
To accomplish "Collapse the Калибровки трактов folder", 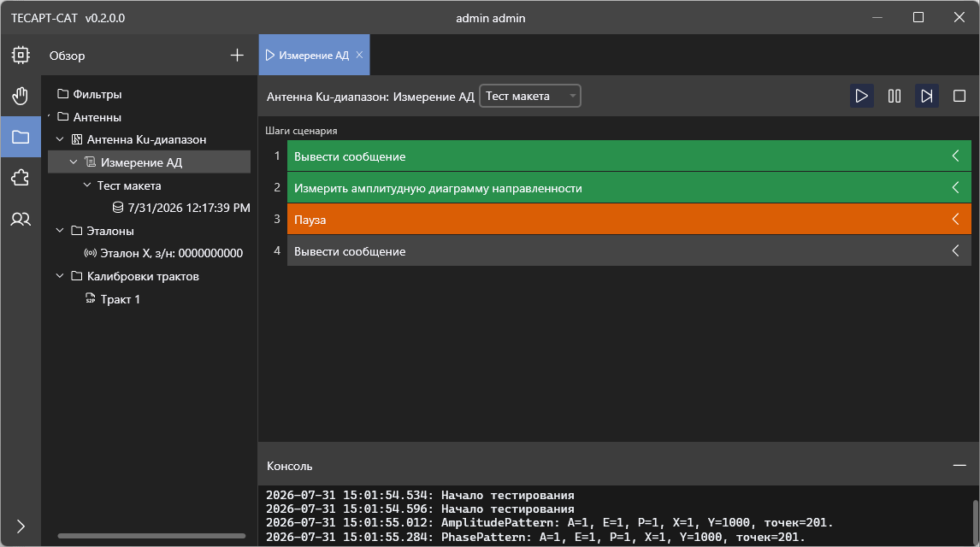I will [60, 277].
